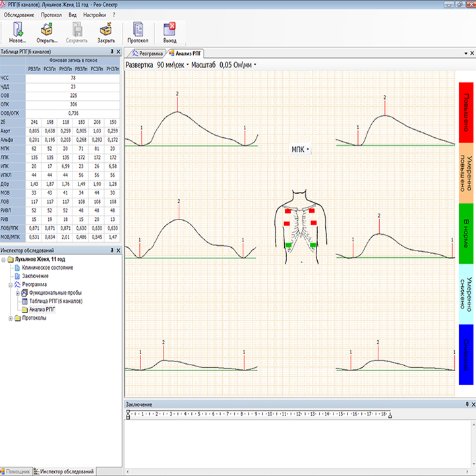Pin the Таблица РПГ panel
This screenshot has width=476, height=476.
click(x=112, y=51)
